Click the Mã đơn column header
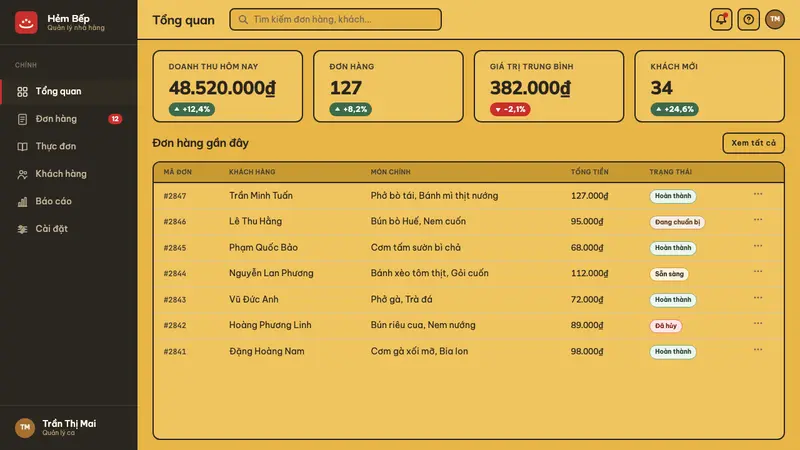Screen dimensions: 800x450 tap(178, 172)
